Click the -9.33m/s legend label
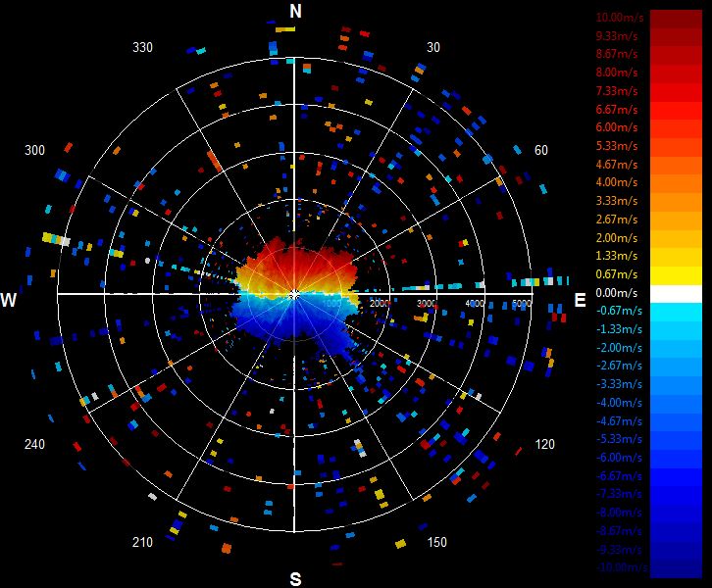Image resolution: width=712 pixels, height=588 pixels. [620, 550]
